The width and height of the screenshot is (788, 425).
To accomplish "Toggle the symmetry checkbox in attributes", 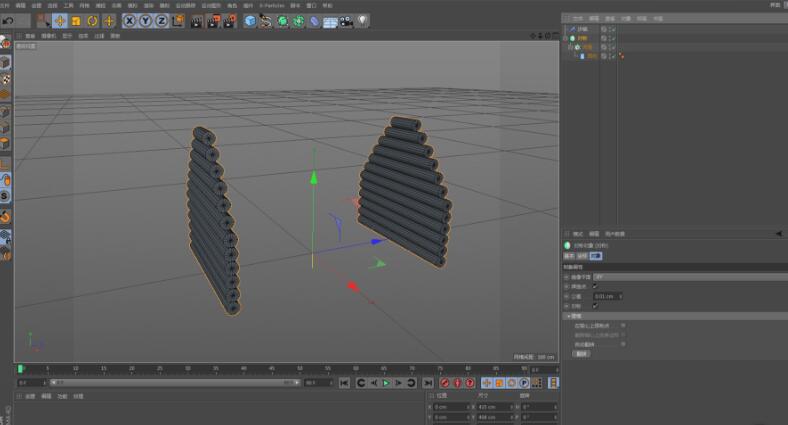I will 595,306.
